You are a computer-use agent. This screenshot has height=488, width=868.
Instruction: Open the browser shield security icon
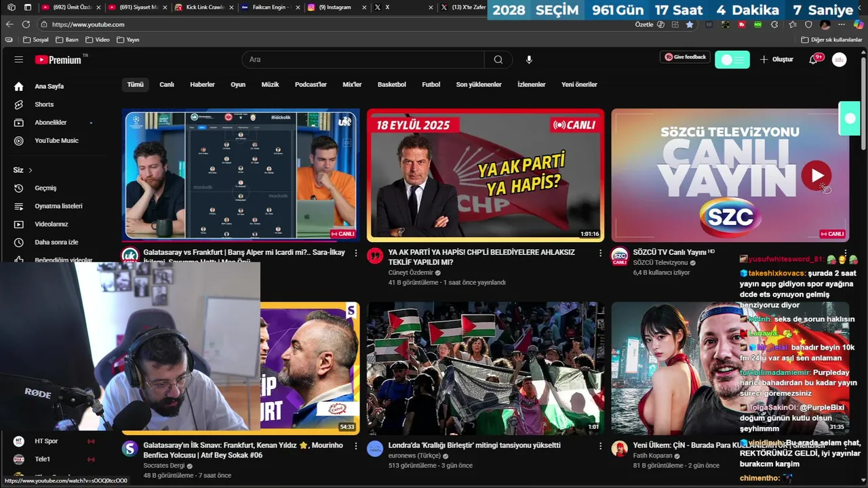pyautogui.click(x=808, y=24)
